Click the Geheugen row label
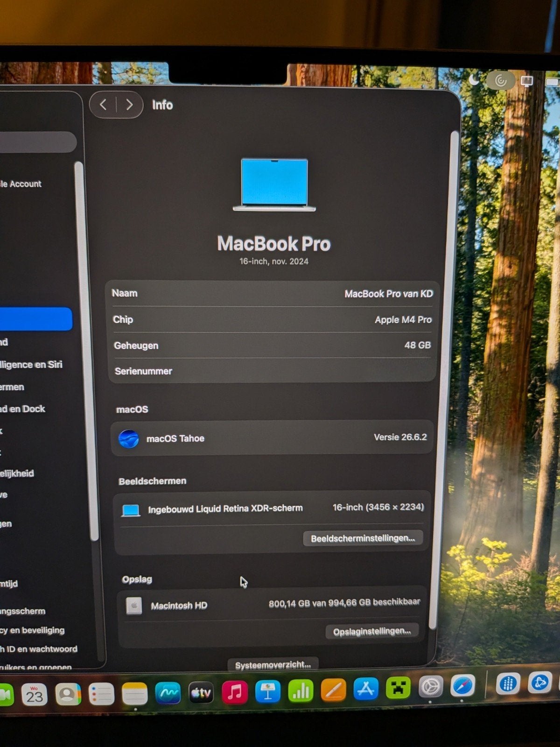Image resolution: width=560 pixels, height=747 pixels. 136,345
